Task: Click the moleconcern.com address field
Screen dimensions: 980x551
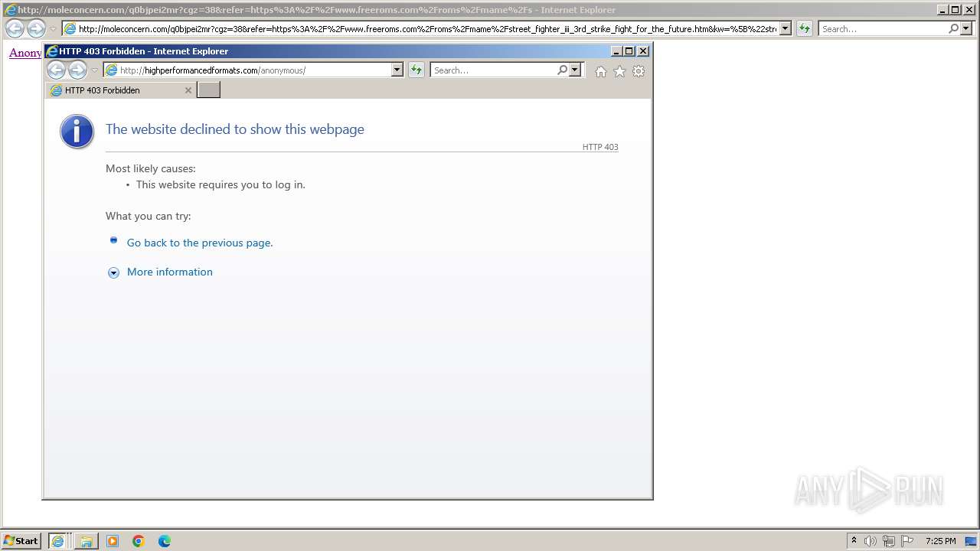Action: [420, 29]
